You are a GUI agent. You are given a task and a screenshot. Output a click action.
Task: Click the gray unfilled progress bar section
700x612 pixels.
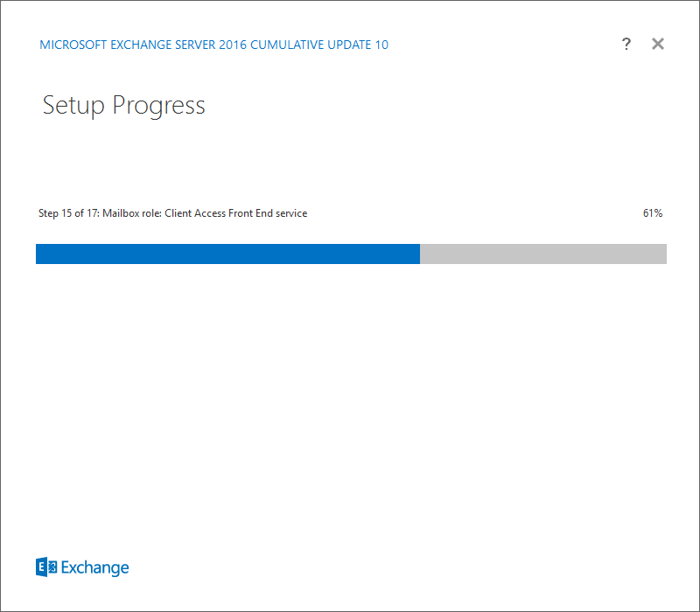click(543, 254)
